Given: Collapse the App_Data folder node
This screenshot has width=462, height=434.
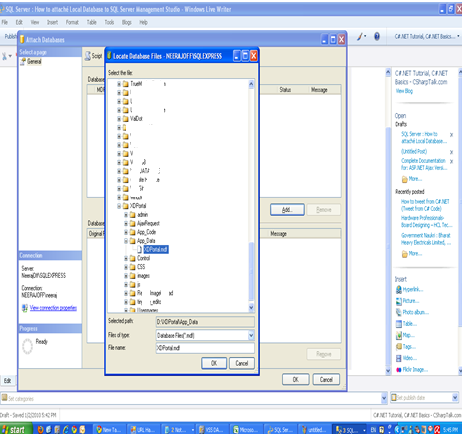Looking at the screenshot, I should (x=126, y=241).
